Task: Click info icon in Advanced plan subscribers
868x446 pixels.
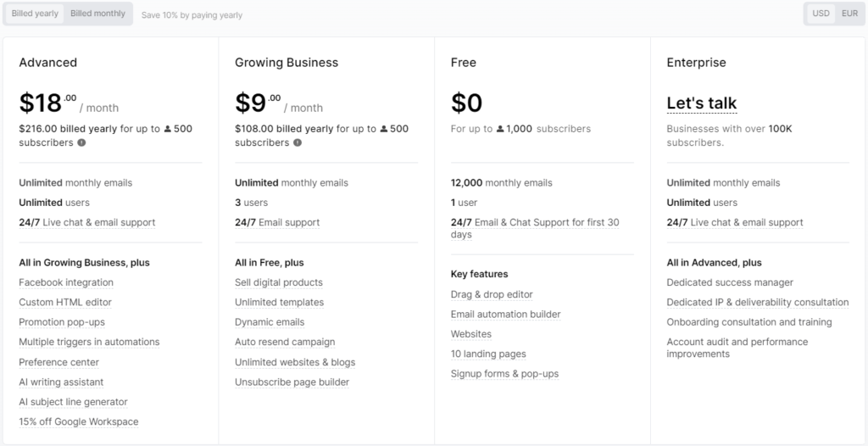Action: (81, 143)
